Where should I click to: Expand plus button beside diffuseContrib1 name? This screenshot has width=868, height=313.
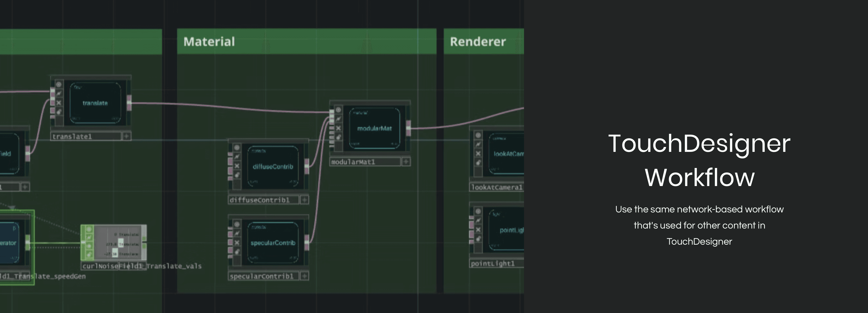click(x=304, y=200)
